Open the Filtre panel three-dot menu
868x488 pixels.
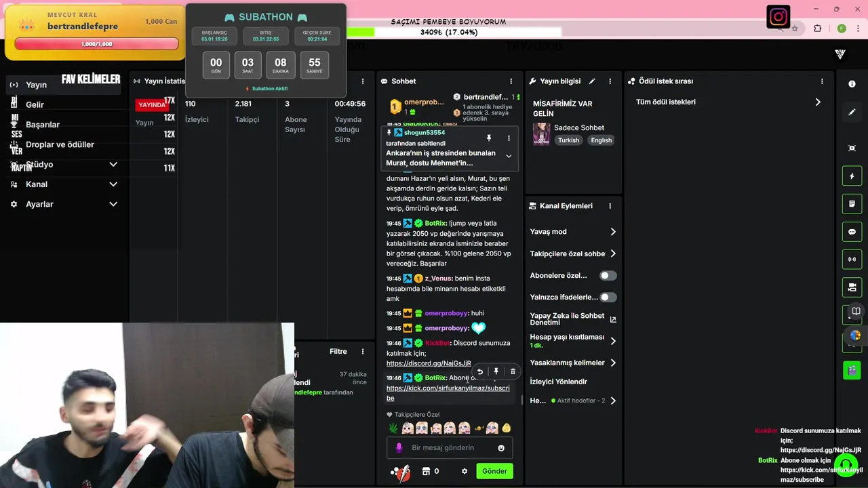tap(363, 352)
